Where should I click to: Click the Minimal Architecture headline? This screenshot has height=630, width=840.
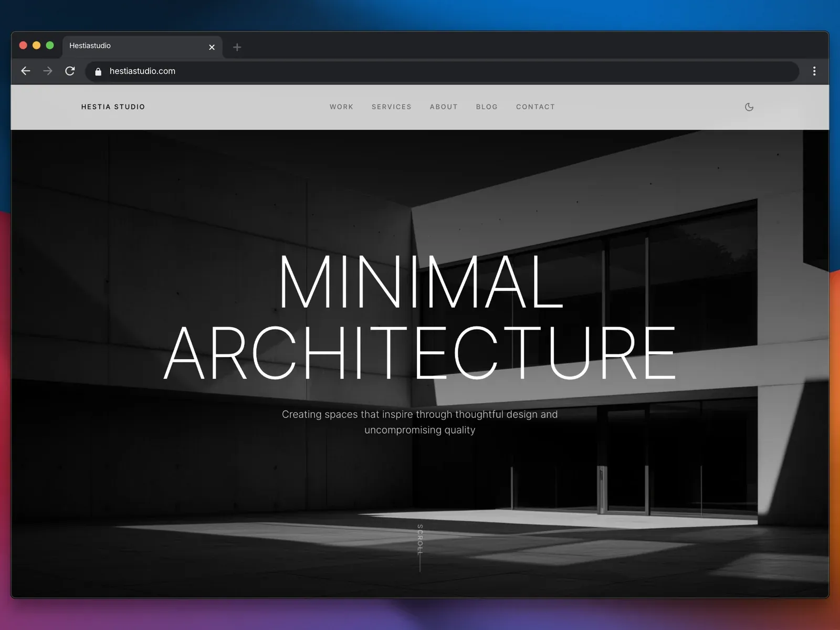point(420,317)
